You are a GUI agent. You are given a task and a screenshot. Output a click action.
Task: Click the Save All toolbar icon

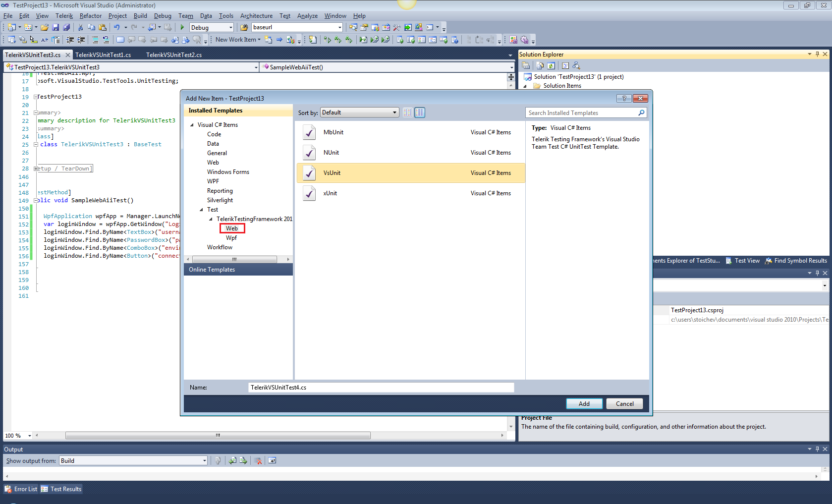pos(66,27)
